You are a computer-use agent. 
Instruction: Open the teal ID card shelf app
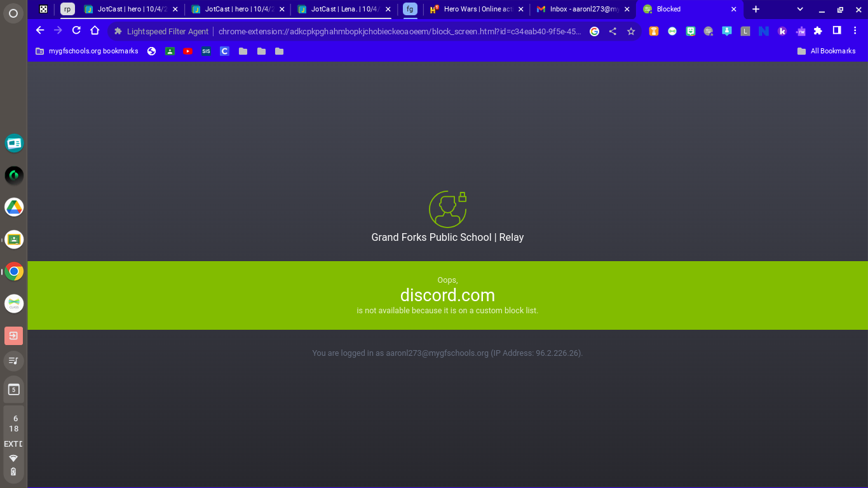pos(14,143)
